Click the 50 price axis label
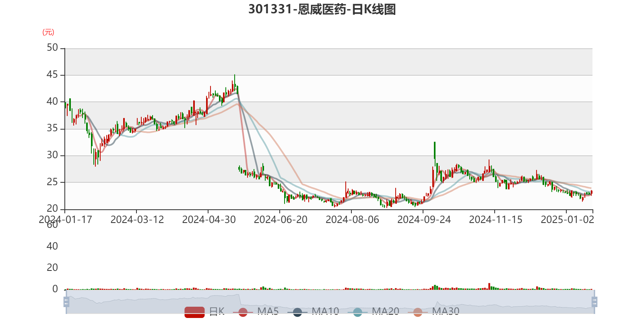 pos(52,47)
